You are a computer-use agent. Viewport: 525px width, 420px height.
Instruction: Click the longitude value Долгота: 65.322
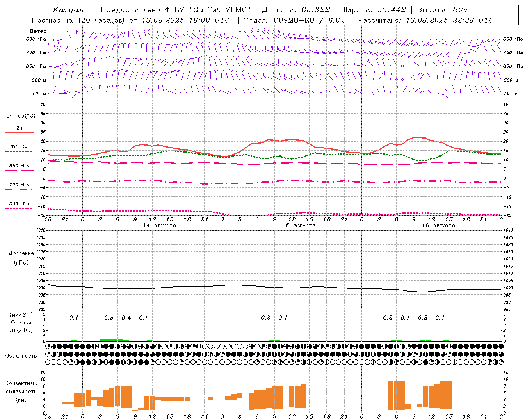pos(296,10)
